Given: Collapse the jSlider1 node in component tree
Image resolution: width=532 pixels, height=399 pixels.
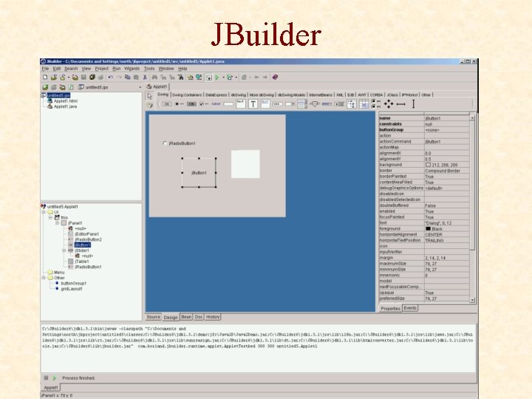Looking at the screenshot, I should pyautogui.click(x=64, y=250).
